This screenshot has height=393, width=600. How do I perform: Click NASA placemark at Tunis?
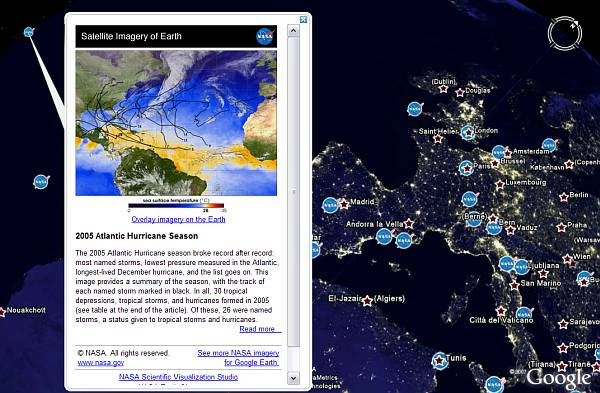[440, 360]
